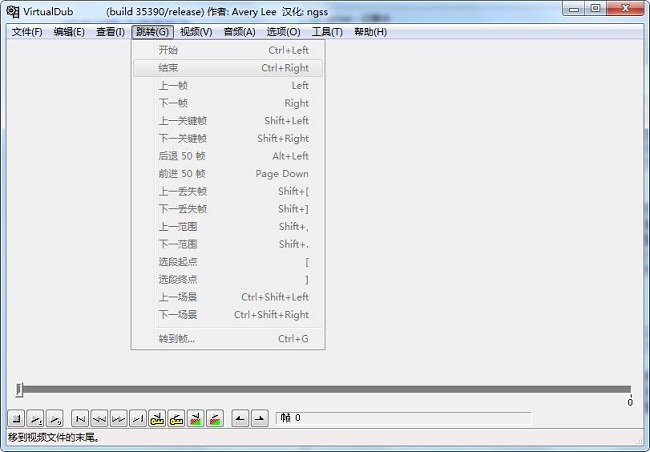Click the timeline seek slider track
650x452 pixels.
325,390
